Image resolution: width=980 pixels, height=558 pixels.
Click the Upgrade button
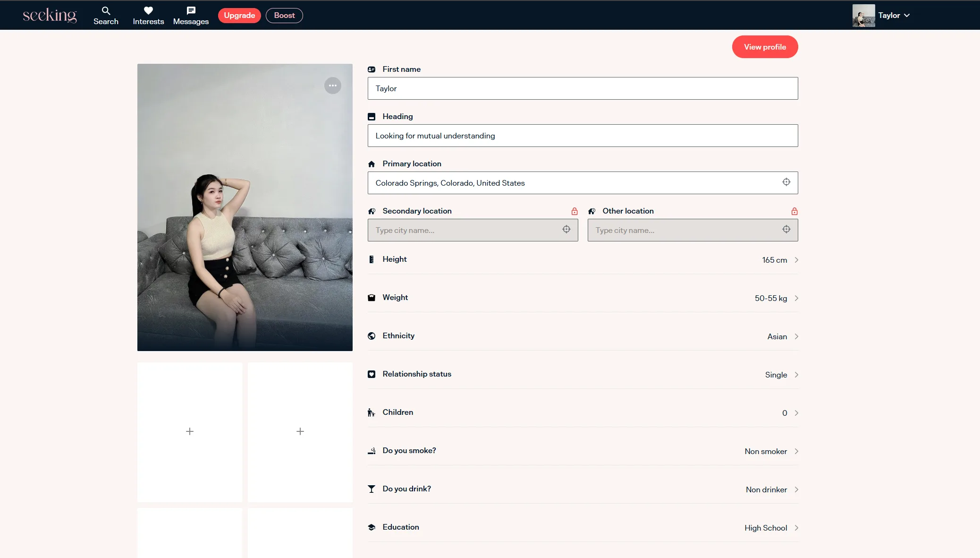(x=239, y=16)
